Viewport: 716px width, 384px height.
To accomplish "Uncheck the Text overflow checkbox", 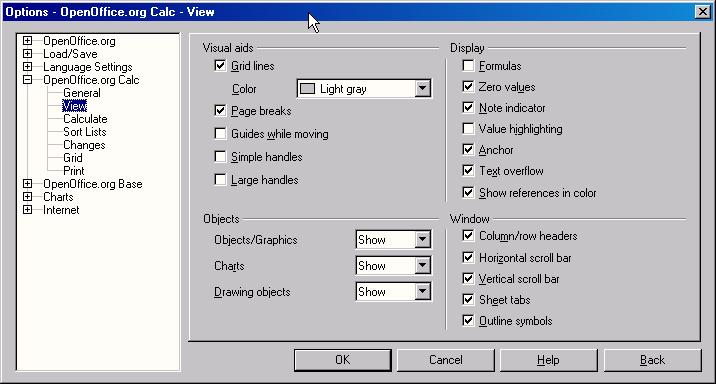I will point(468,170).
